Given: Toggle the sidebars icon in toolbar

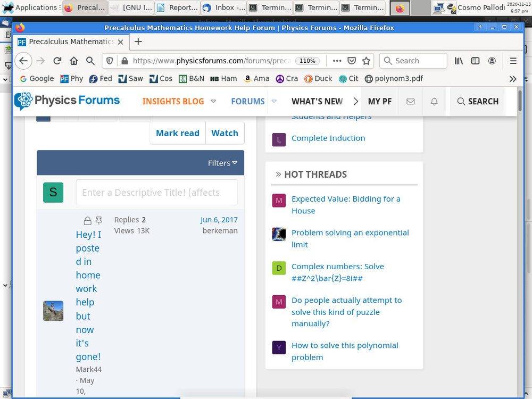Looking at the screenshot, I should pos(476,61).
